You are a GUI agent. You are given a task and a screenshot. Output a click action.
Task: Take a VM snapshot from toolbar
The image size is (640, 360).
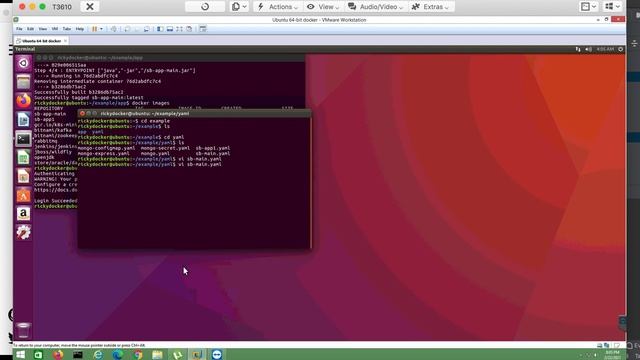127,29
